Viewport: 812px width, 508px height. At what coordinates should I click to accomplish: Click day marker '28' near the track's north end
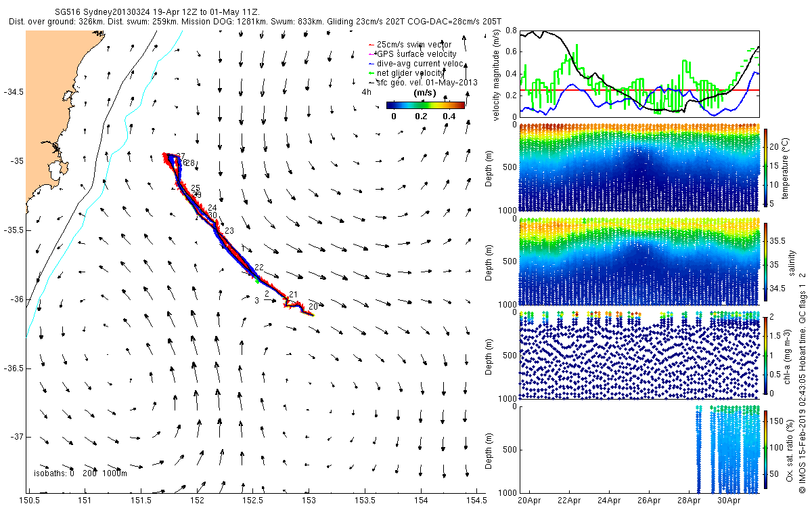[189, 163]
